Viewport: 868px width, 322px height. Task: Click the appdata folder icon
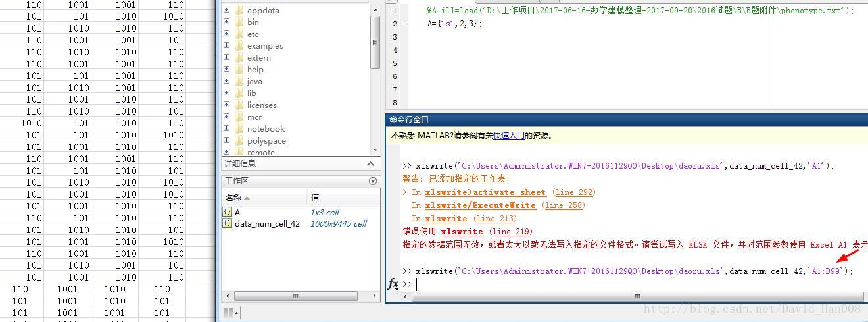239,10
